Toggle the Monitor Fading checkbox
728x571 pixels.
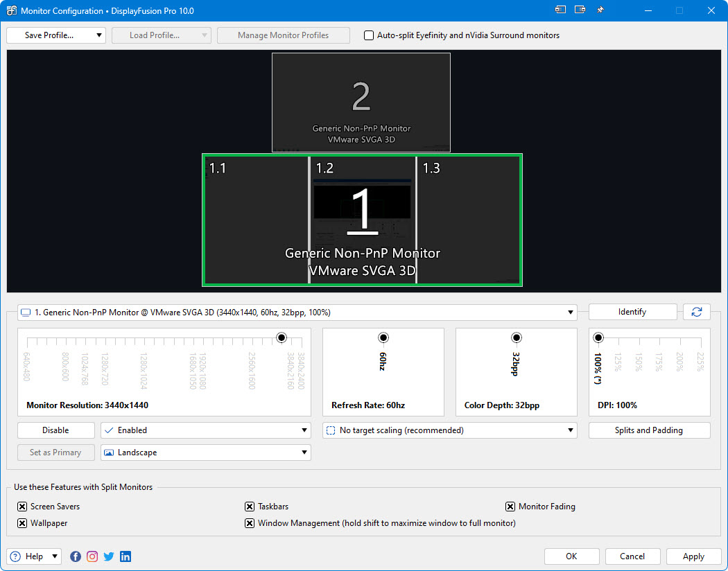pos(510,507)
